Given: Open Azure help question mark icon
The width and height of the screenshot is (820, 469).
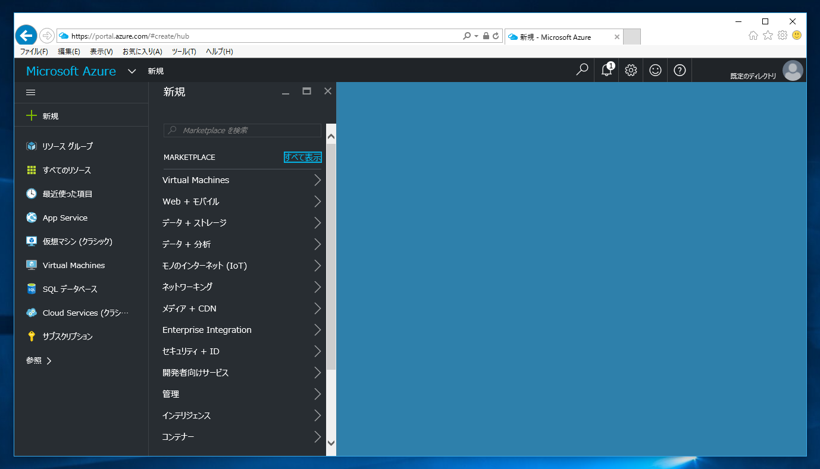Looking at the screenshot, I should coord(679,70).
